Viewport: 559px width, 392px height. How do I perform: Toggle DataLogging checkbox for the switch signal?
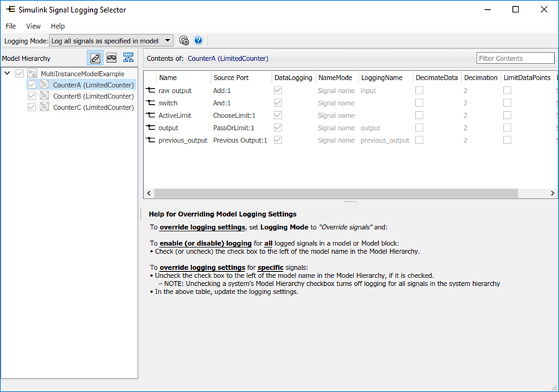point(279,103)
